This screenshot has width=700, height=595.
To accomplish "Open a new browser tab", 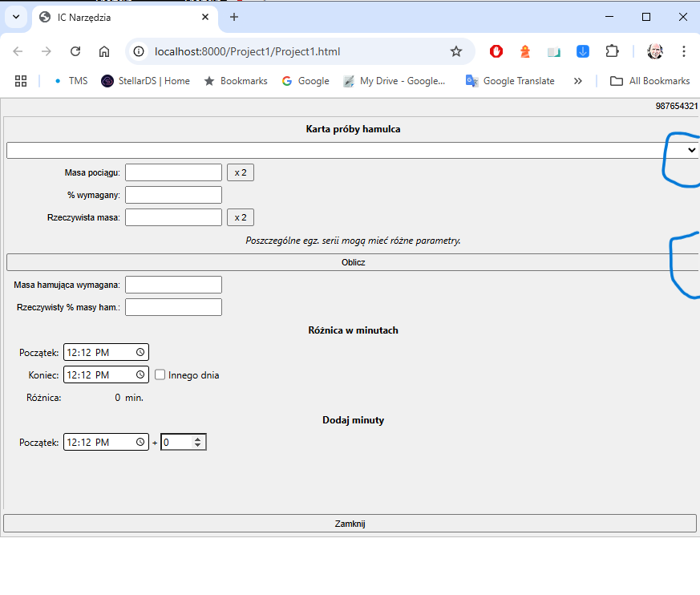I will pyautogui.click(x=234, y=17).
